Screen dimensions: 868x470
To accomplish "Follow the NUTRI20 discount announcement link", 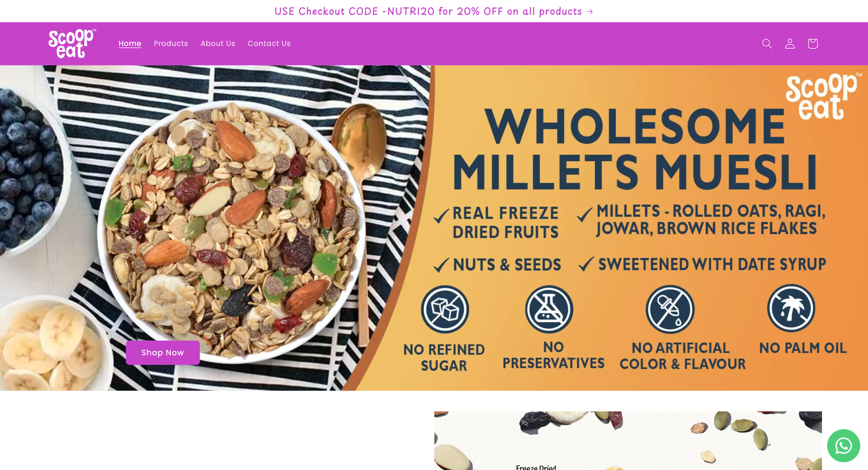I will click(x=434, y=11).
